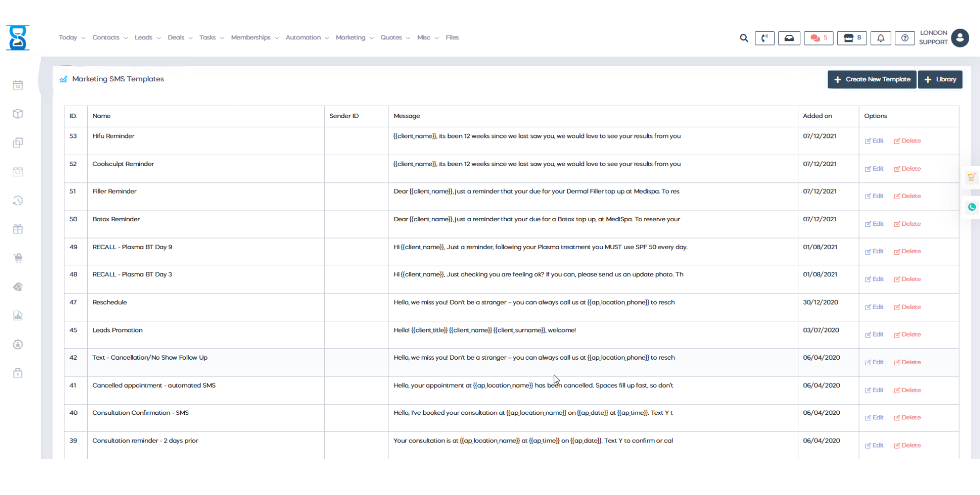Click the hourglass logo top left

17,37
